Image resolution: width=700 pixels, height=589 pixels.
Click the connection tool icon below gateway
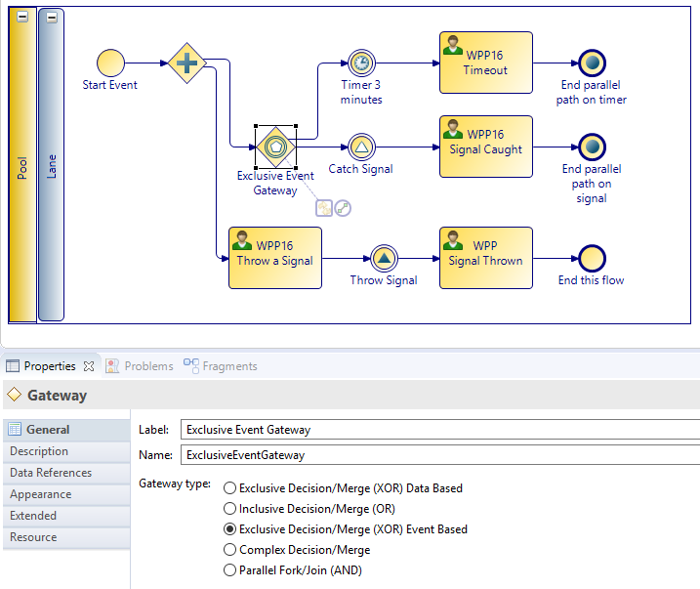point(343,208)
